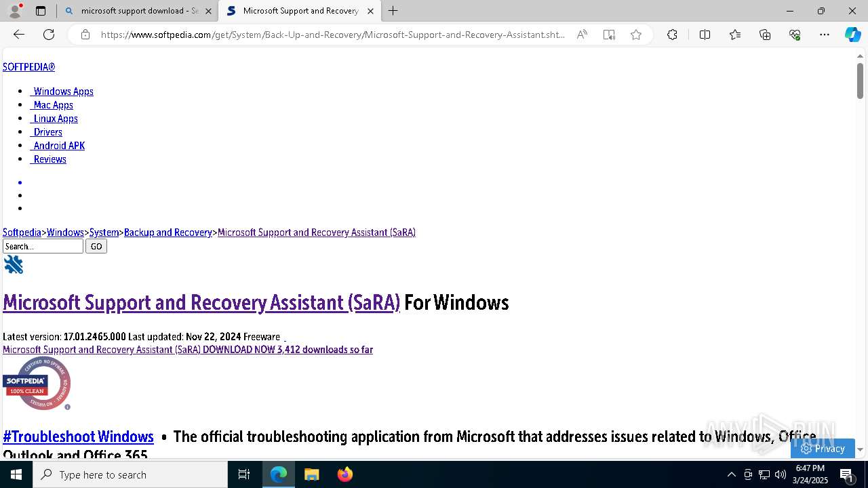Screen dimensions: 868x488
Task: Show hidden system tray icons
Action: pyautogui.click(x=731, y=474)
